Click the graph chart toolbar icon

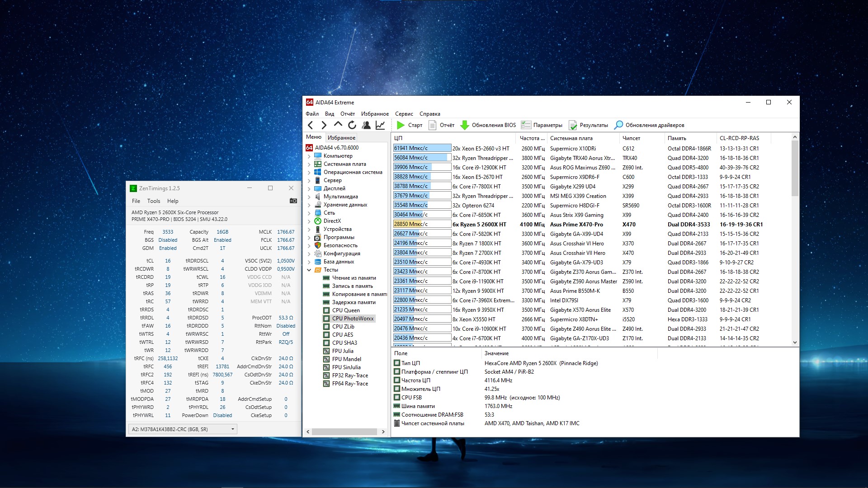click(x=380, y=125)
